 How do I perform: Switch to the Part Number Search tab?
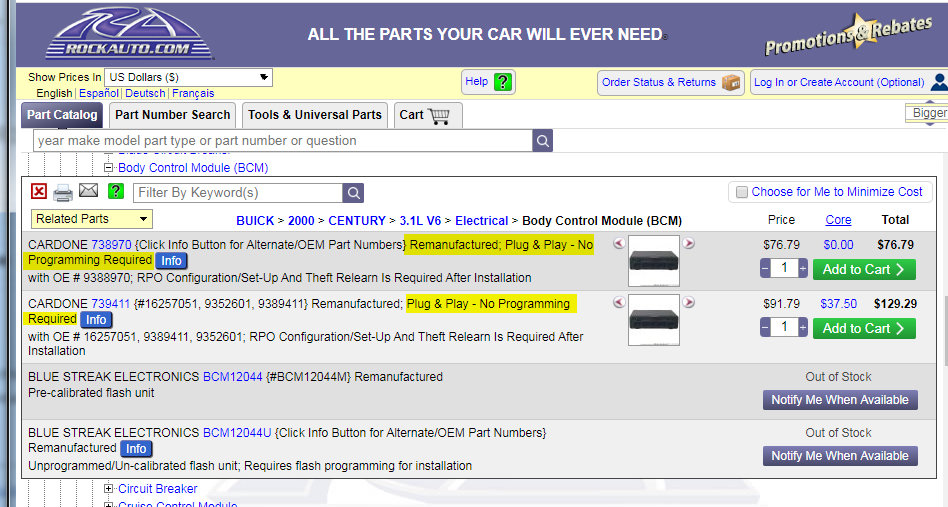point(172,115)
